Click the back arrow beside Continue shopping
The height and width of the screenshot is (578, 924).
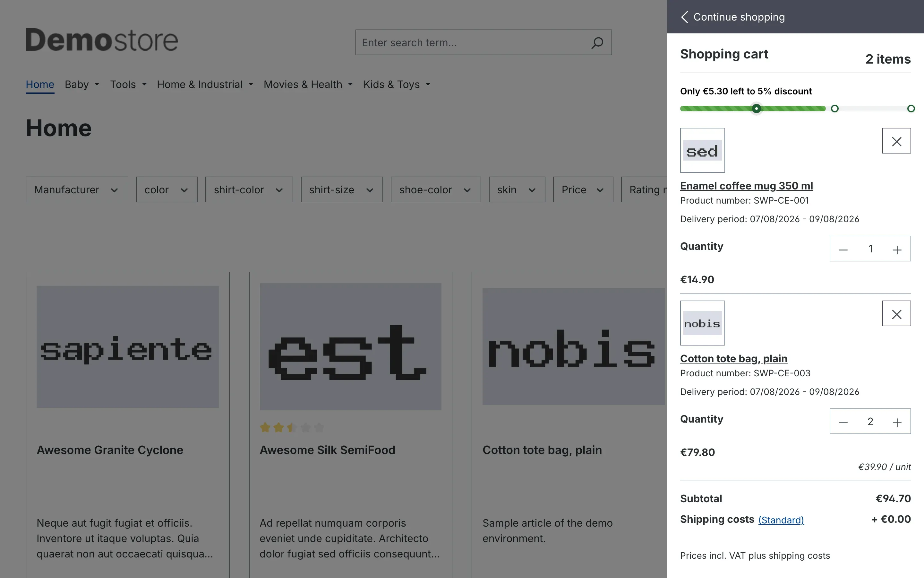[685, 17]
